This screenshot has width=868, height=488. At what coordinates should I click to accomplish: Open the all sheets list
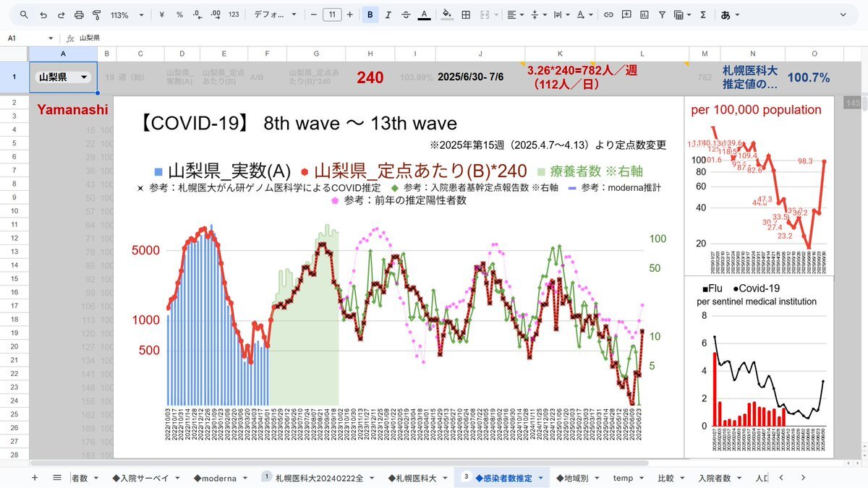(x=56, y=478)
